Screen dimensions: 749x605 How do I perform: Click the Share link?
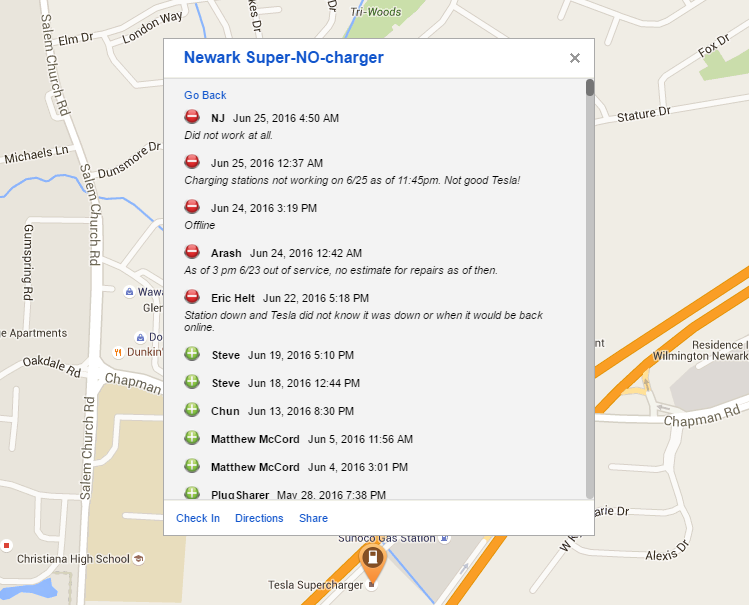pyautogui.click(x=313, y=518)
